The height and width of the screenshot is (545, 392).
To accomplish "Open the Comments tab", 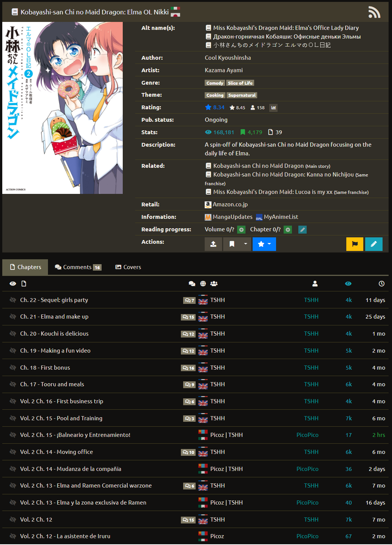I will click(78, 267).
